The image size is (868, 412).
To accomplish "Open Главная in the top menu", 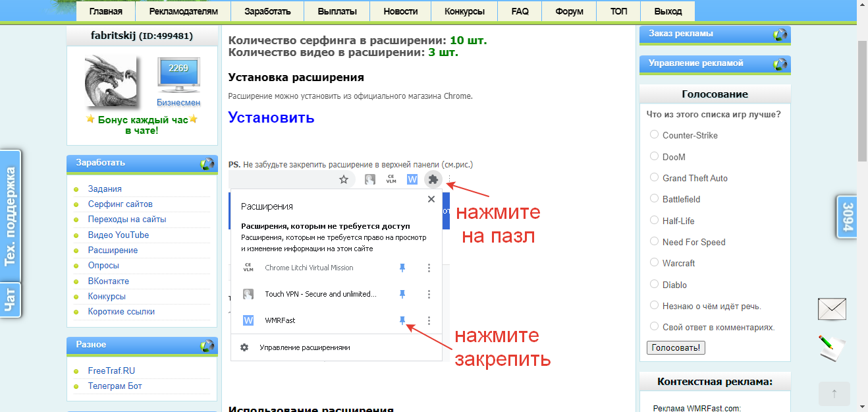I will coord(106,11).
